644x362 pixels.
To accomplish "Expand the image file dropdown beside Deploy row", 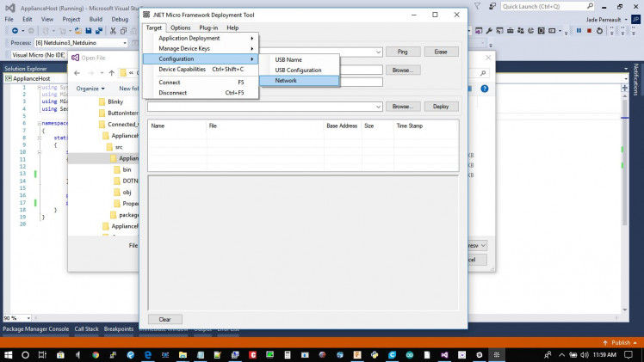I will click(x=378, y=107).
